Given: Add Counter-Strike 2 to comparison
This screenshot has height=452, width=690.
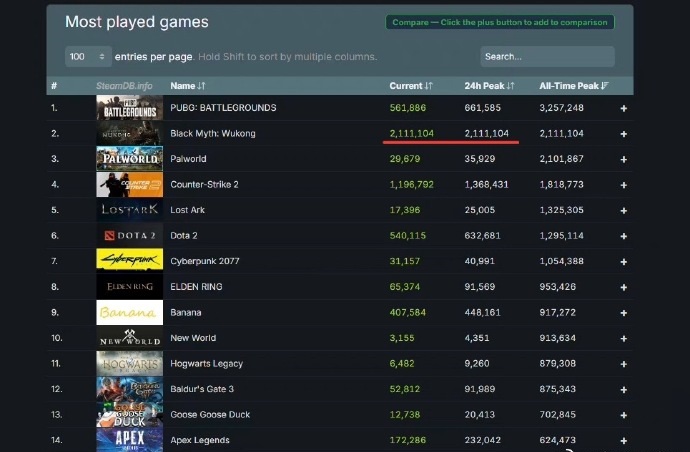Looking at the screenshot, I should point(624,185).
